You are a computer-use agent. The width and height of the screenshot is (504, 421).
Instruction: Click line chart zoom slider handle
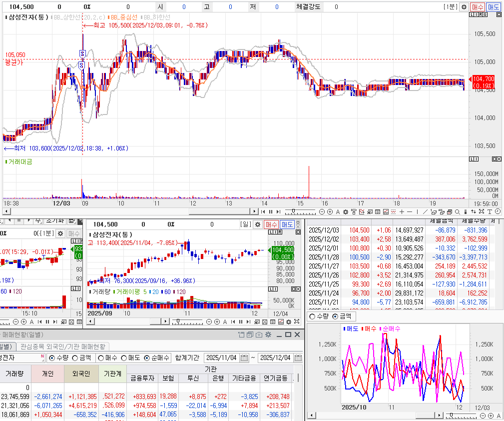[x=451, y=415]
